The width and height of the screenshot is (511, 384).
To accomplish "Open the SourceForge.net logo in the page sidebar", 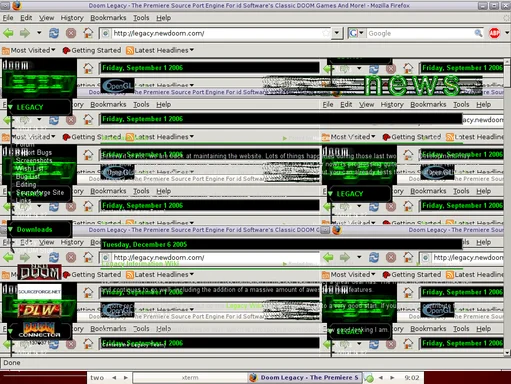I will point(39,292).
